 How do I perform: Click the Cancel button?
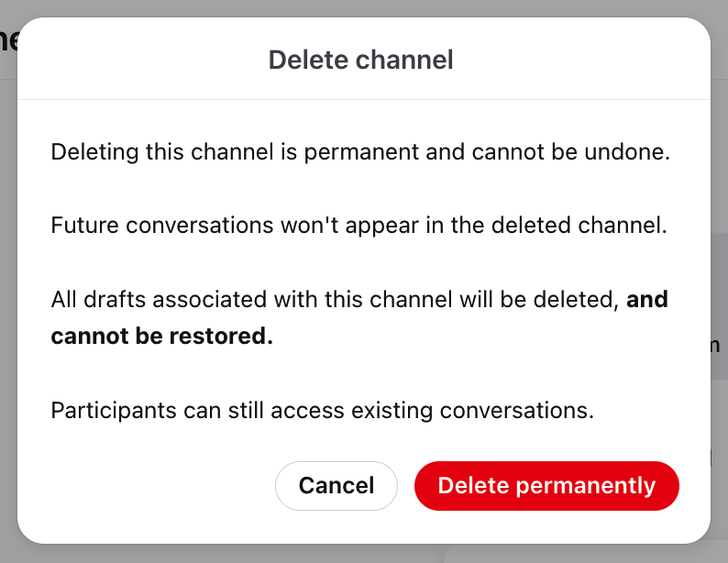pyautogui.click(x=336, y=485)
